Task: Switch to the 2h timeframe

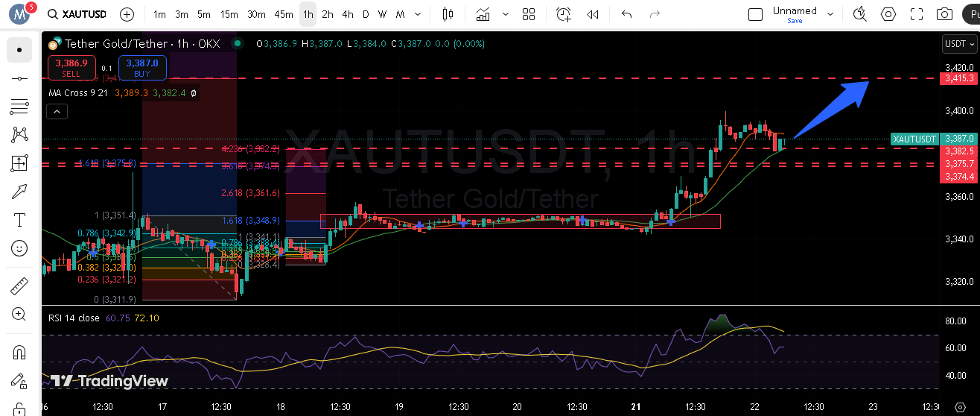Action: [x=328, y=14]
